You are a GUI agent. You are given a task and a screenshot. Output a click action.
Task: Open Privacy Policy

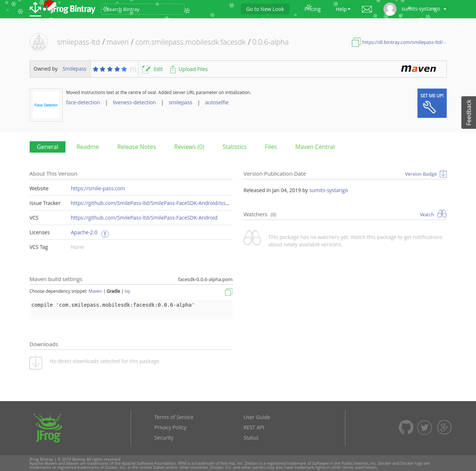click(170, 427)
